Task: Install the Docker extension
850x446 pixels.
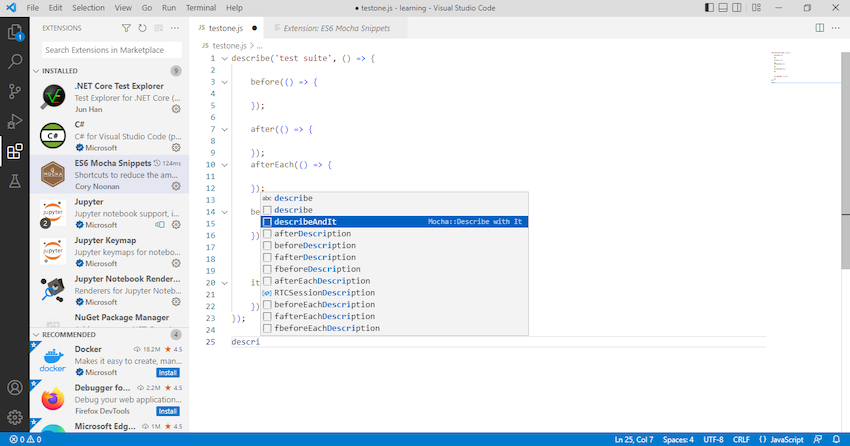Action: coord(168,373)
